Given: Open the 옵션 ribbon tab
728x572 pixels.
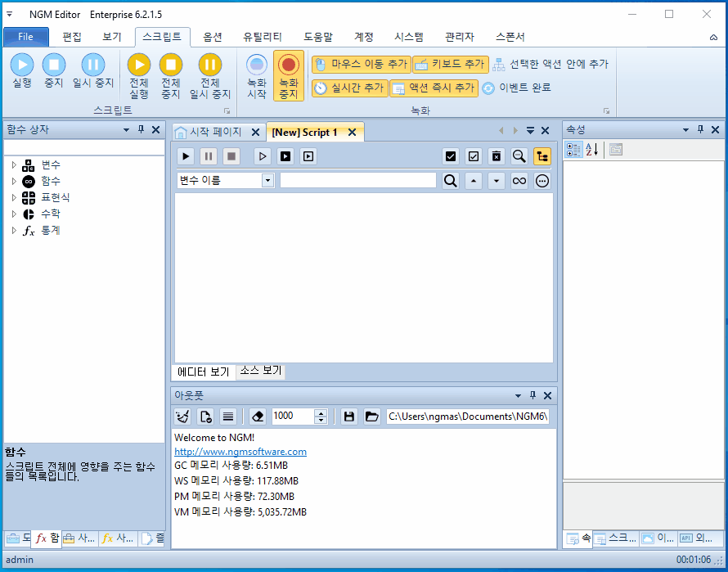Looking at the screenshot, I should [x=213, y=37].
